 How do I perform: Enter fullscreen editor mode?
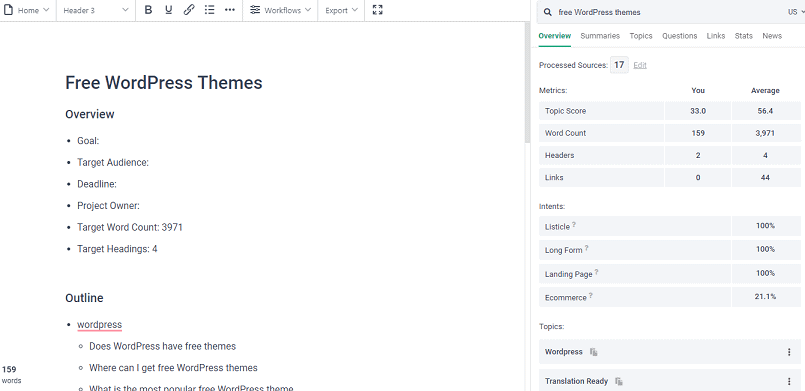pos(377,10)
